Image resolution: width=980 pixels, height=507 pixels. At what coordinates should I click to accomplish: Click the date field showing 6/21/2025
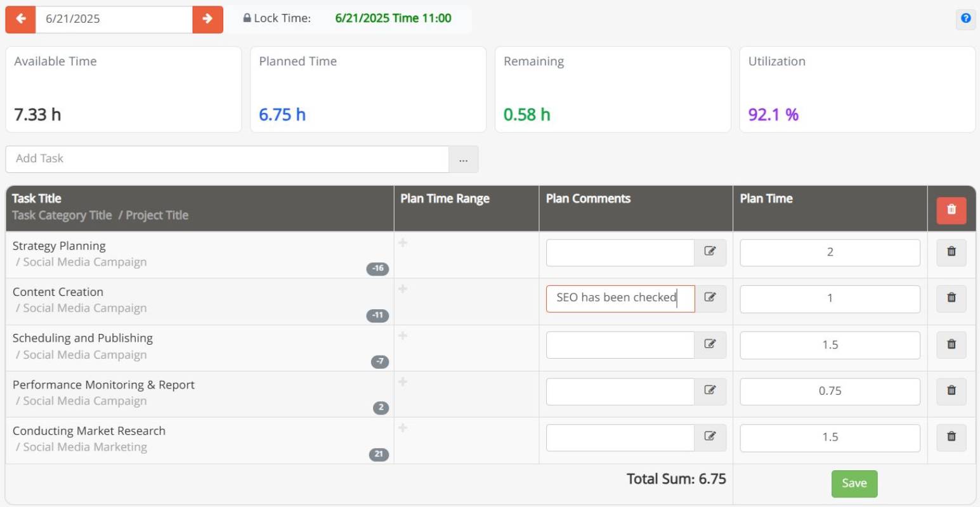pos(114,19)
